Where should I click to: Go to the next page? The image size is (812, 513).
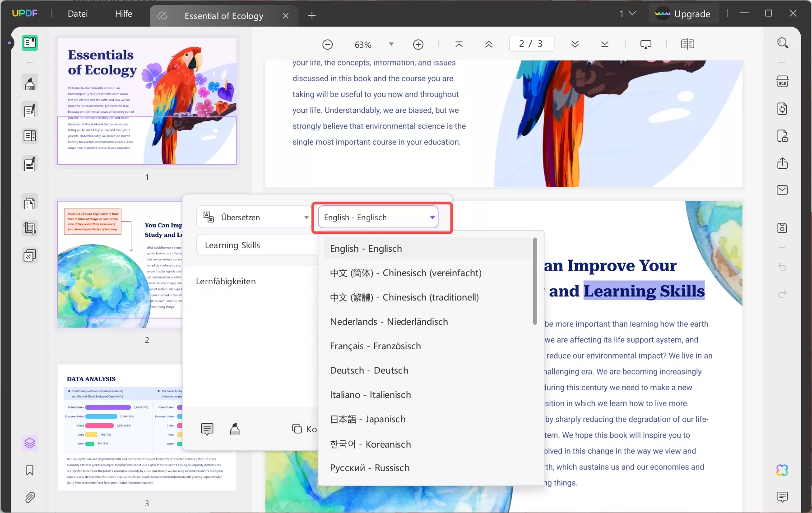pyautogui.click(x=575, y=44)
